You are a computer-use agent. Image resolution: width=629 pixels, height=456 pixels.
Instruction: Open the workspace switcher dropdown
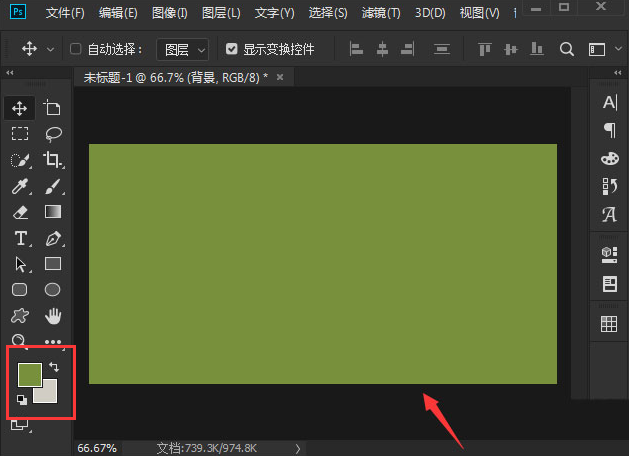click(602, 49)
